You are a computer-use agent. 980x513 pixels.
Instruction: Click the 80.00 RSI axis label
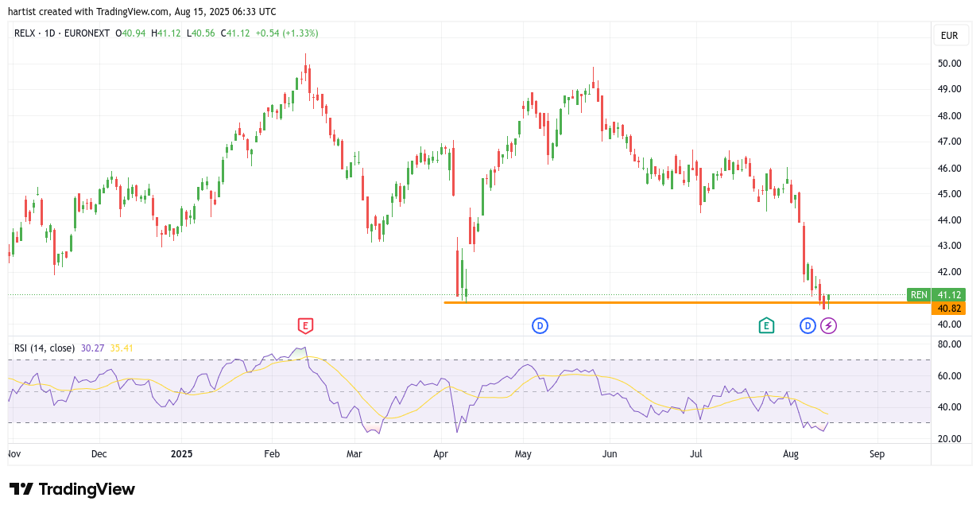[950, 344]
